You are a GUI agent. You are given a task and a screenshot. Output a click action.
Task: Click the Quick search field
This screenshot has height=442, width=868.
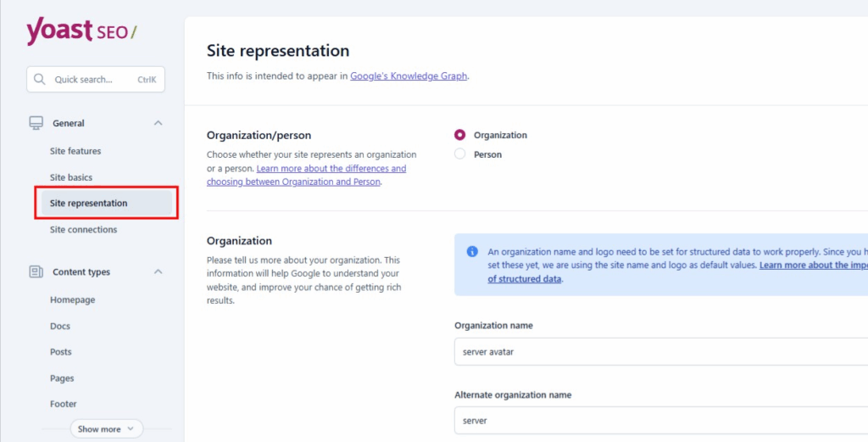pos(96,79)
